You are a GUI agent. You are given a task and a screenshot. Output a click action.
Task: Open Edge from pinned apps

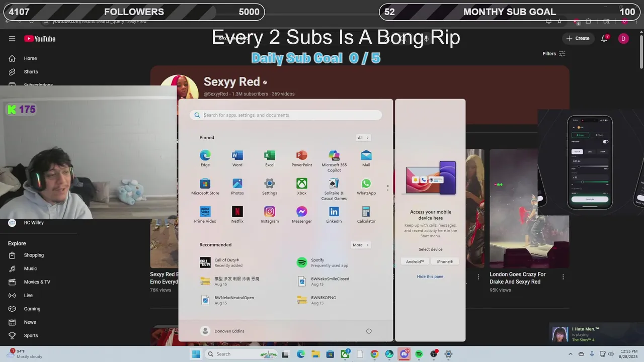(x=205, y=158)
